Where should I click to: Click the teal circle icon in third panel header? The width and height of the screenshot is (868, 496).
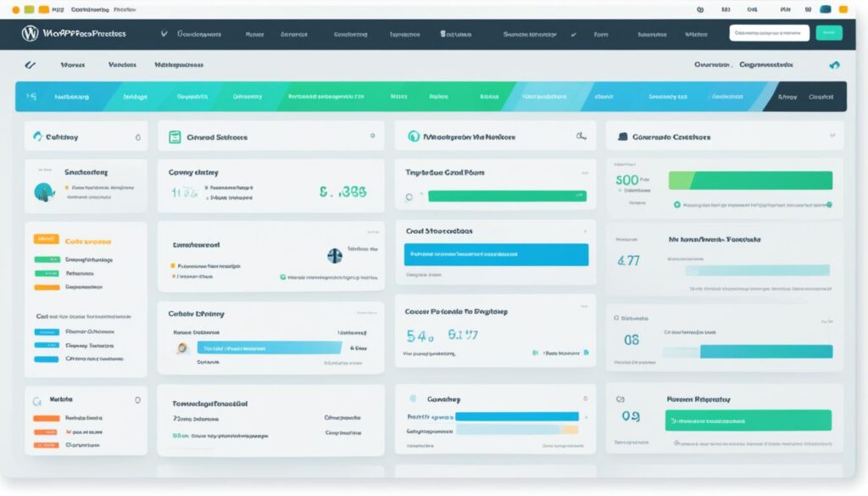click(414, 137)
